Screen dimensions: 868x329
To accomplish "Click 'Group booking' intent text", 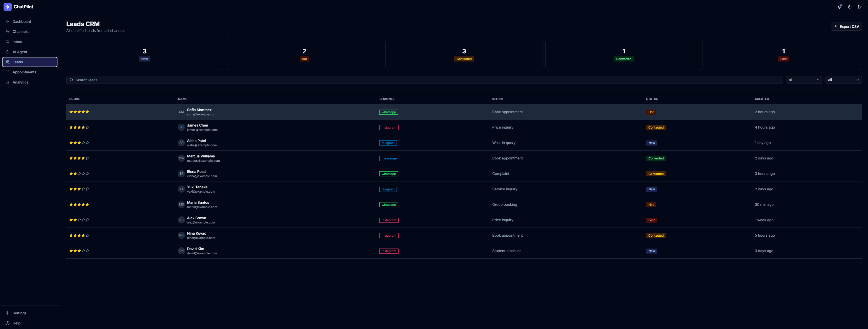I will (x=504, y=205).
